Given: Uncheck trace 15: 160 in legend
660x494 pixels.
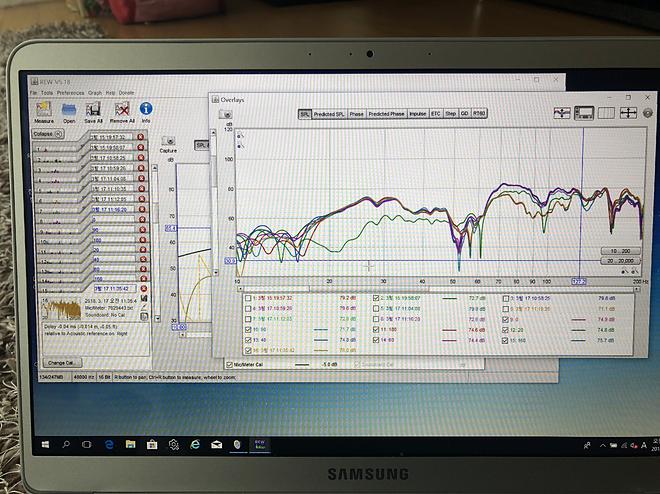Looking at the screenshot, I should [506, 340].
